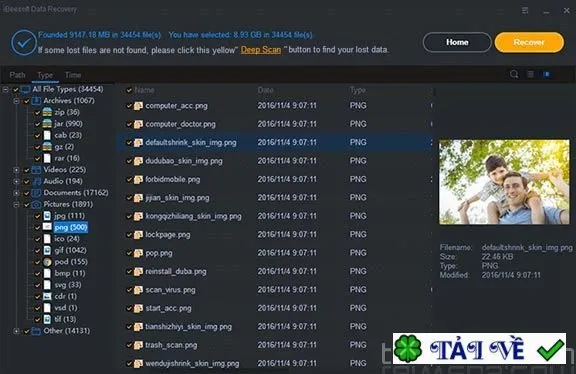576x374 pixels.
Task: Select the kongqizhiliang_skin_img.png file row
Action: 274,216
